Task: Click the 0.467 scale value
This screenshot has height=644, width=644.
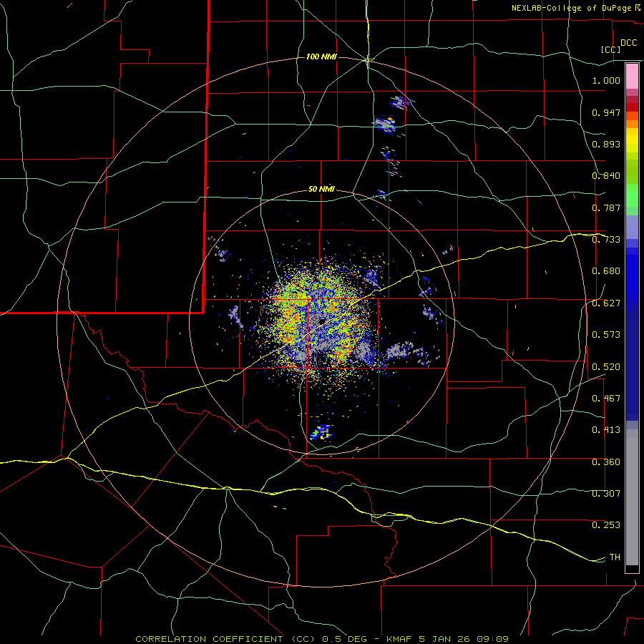Action: (x=606, y=399)
